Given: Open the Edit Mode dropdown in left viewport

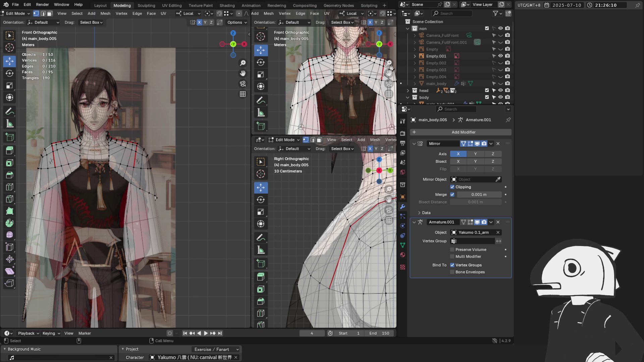Looking at the screenshot, I should tap(15, 13).
